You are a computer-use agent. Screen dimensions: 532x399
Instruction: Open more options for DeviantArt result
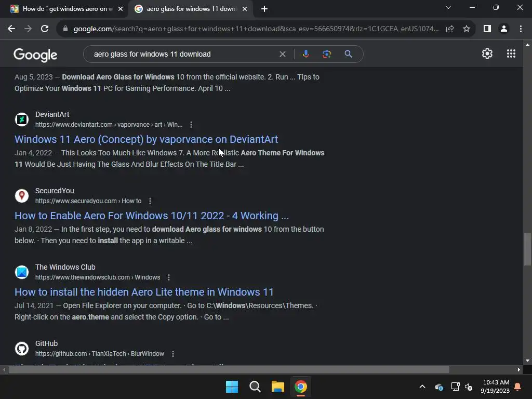tap(191, 125)
